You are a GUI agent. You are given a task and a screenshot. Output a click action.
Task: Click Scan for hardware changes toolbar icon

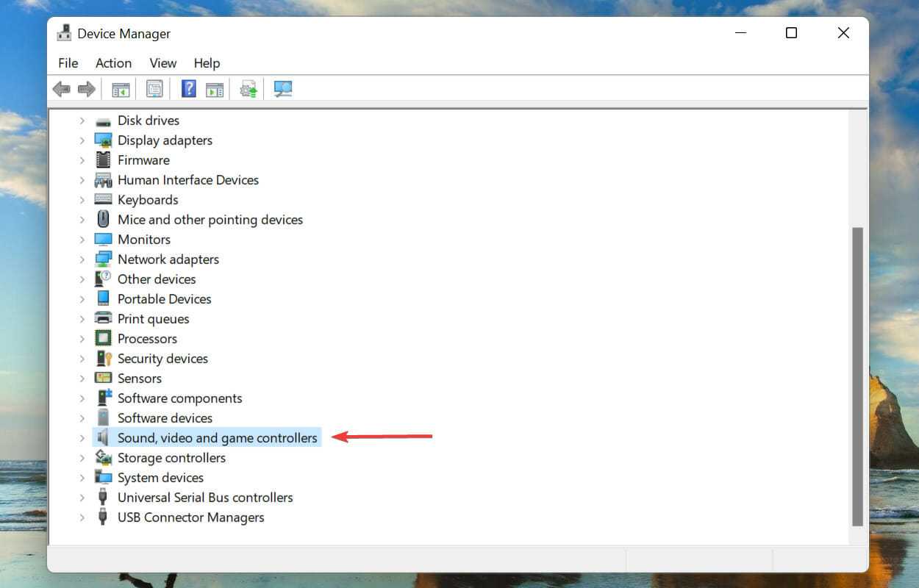click(283, 89)
